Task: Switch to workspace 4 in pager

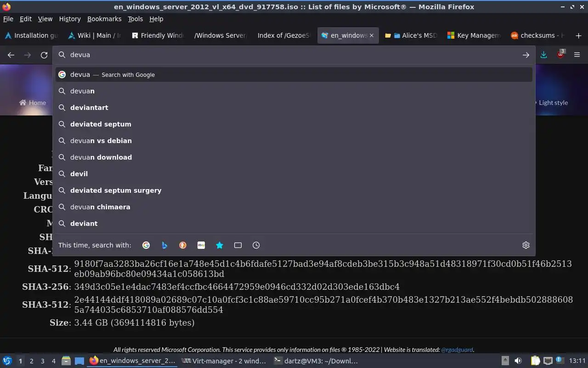Action: (x=53, y=361)
